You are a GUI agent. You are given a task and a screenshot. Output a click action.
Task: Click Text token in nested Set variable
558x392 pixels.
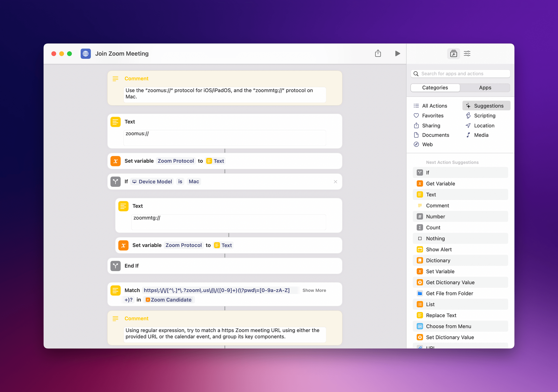223,245
